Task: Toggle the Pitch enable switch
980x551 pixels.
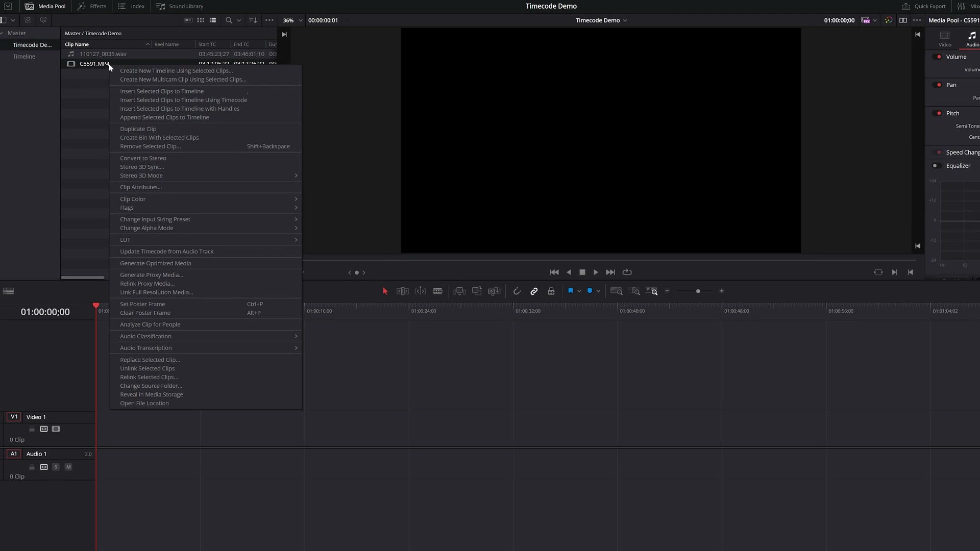Action: [938, 113]
